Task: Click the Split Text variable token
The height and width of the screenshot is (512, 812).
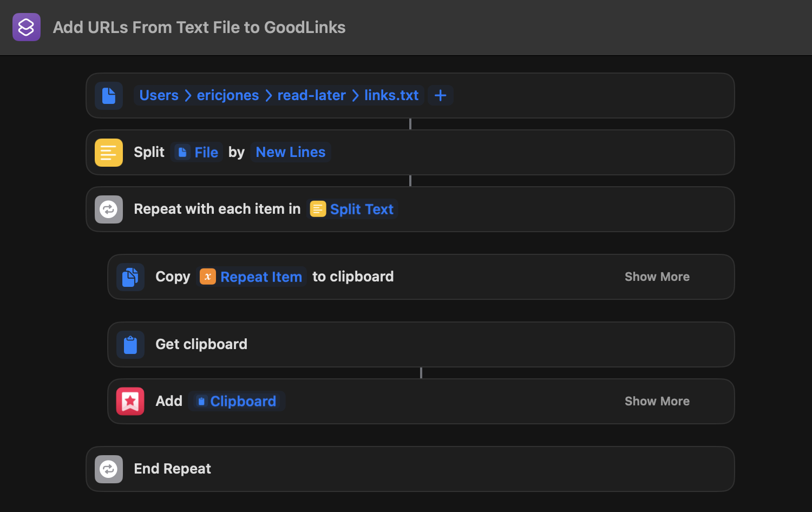Action: point(352,209)
